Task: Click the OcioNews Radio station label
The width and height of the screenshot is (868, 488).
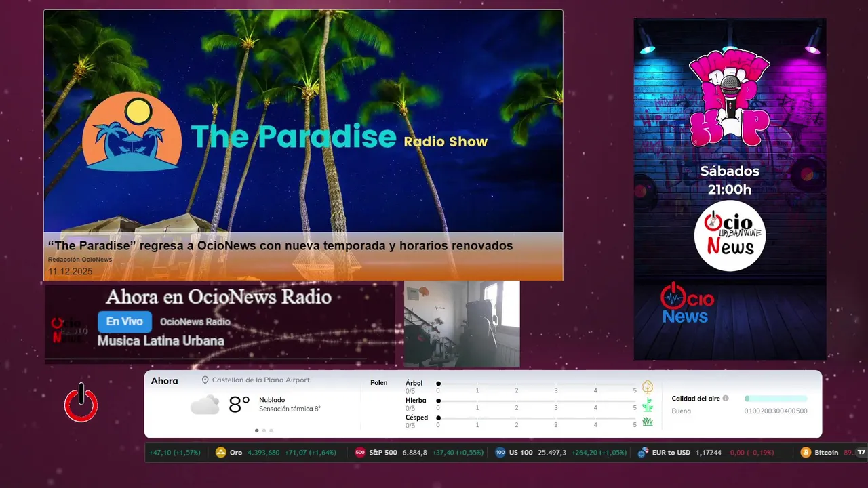Action: click(x=195, y=322)
